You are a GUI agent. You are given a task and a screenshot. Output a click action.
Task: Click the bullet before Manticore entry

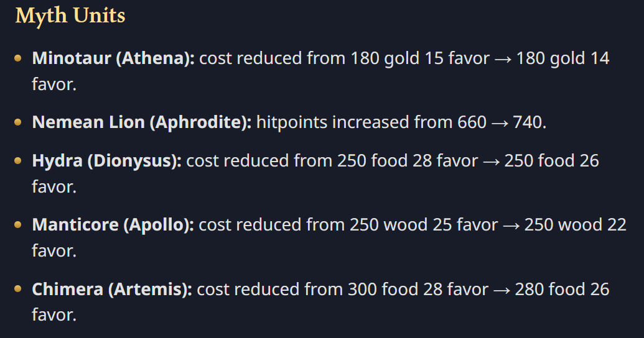[18, 224]
